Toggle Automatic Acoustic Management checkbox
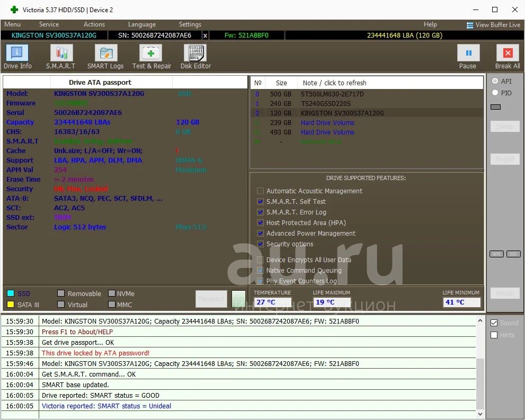525x420 pixels. tap(260, 191)
